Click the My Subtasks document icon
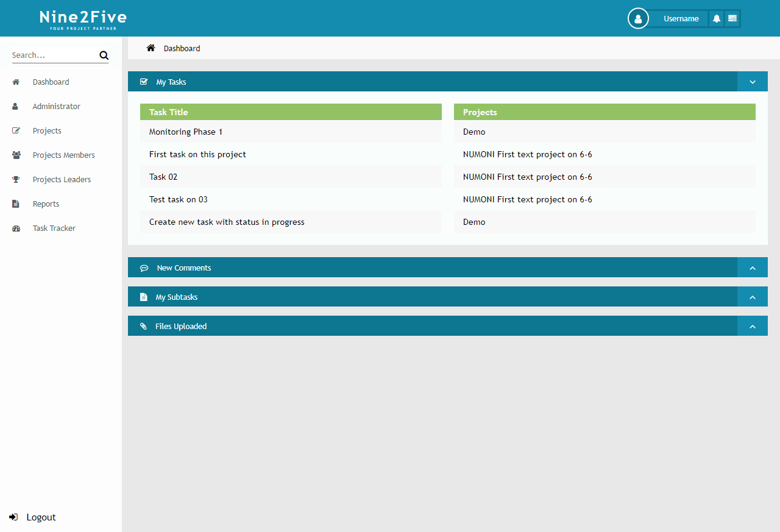This screenshot has width=780, height=532. (144, 297)
